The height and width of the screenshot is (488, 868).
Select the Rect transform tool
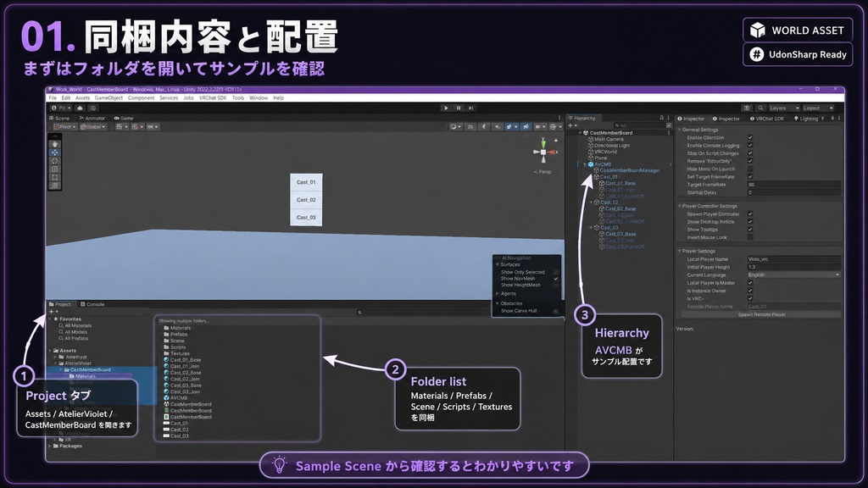pyautogui.click(x=54, y=177)
